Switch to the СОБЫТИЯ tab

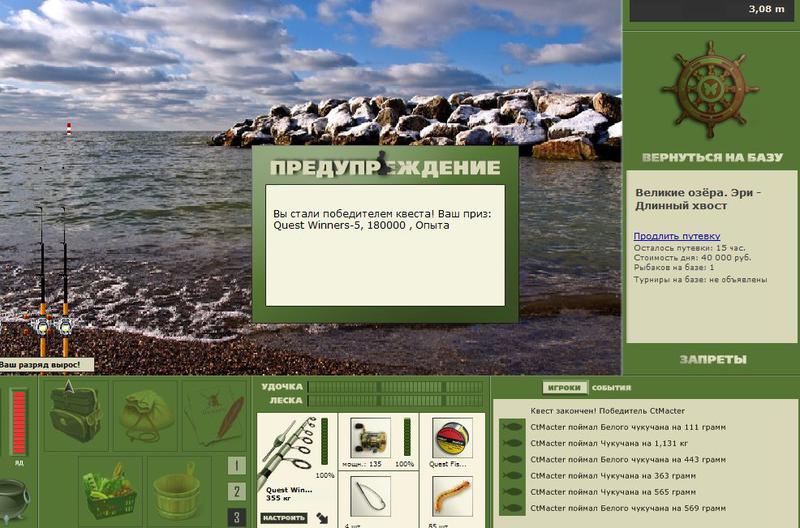(x=611, y=388)
